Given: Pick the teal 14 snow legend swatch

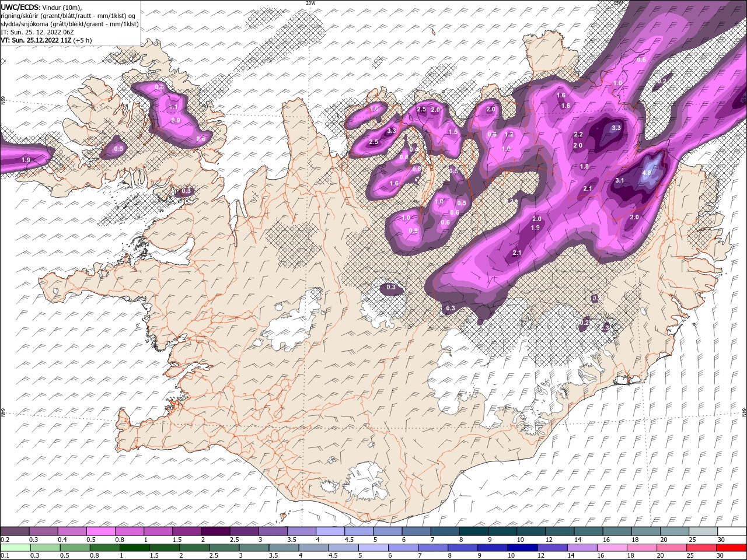Looking at the screenshot, I should [x=588, y=531].
